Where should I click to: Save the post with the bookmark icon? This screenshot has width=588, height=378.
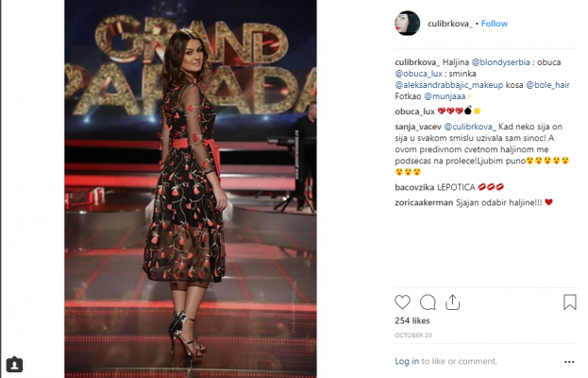570,301
